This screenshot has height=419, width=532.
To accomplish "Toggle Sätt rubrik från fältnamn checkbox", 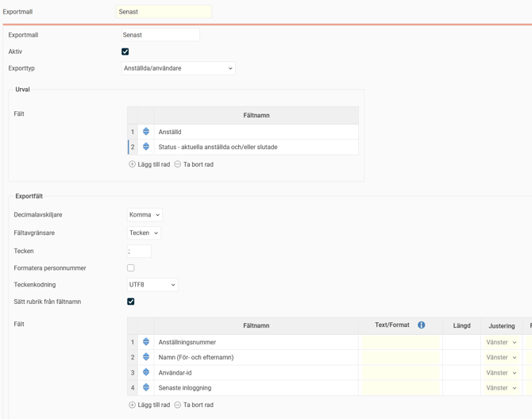I will (x=131, y=302).
